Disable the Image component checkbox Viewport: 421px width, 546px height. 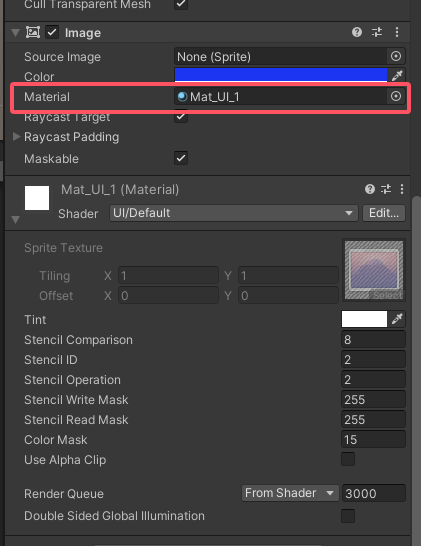coord(52,32)
